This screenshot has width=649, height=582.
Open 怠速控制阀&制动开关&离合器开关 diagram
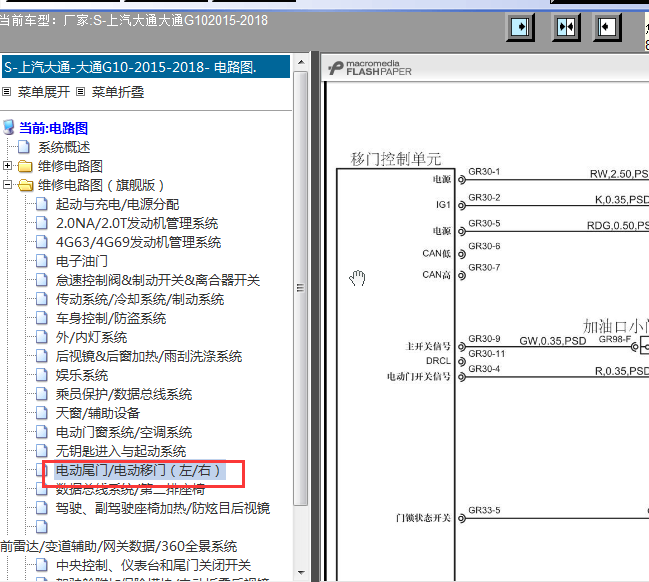point(158,280)
